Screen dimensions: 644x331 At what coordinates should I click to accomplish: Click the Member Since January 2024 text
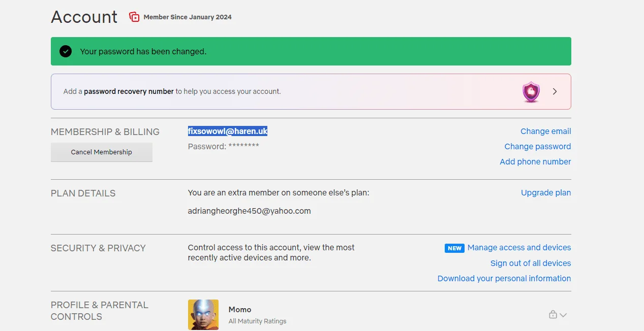[x=188, y=17]
